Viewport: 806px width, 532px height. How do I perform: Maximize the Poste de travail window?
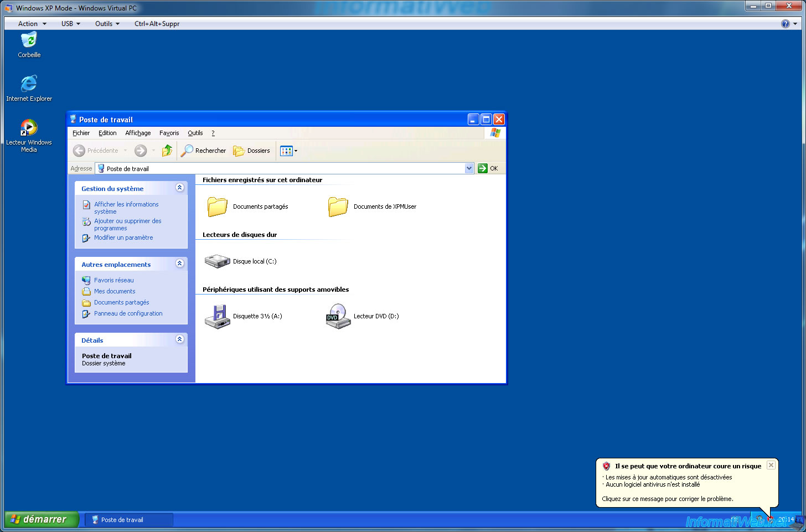pos(486,119)
